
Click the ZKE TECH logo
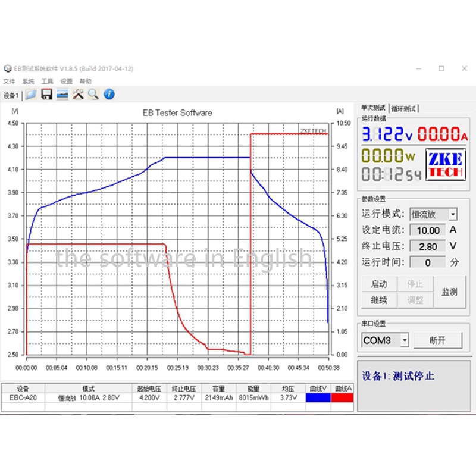(445, 165)
